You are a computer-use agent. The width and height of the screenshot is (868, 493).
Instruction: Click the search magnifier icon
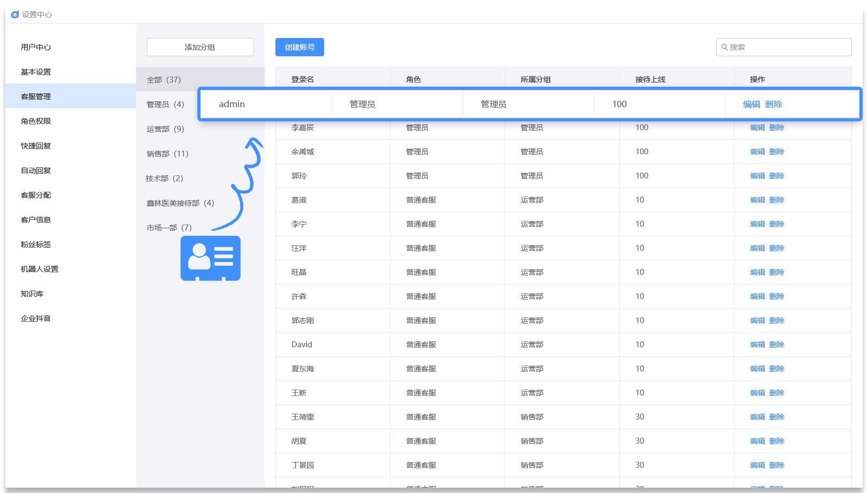[724, 47]
